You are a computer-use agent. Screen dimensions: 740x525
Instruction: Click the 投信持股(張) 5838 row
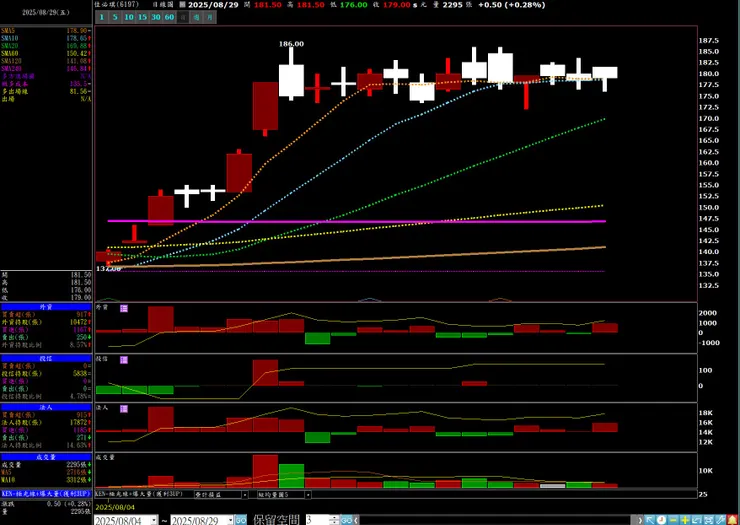[x=46, y=373]
